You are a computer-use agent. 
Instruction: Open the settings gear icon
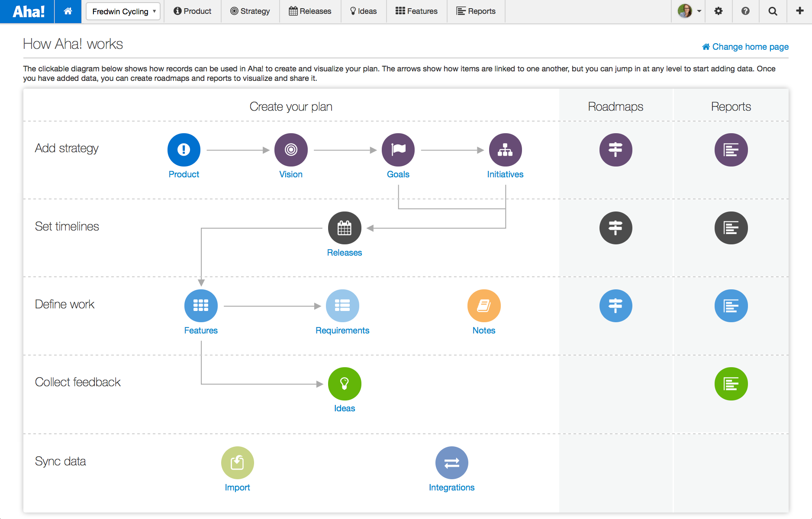click(719, 11)
